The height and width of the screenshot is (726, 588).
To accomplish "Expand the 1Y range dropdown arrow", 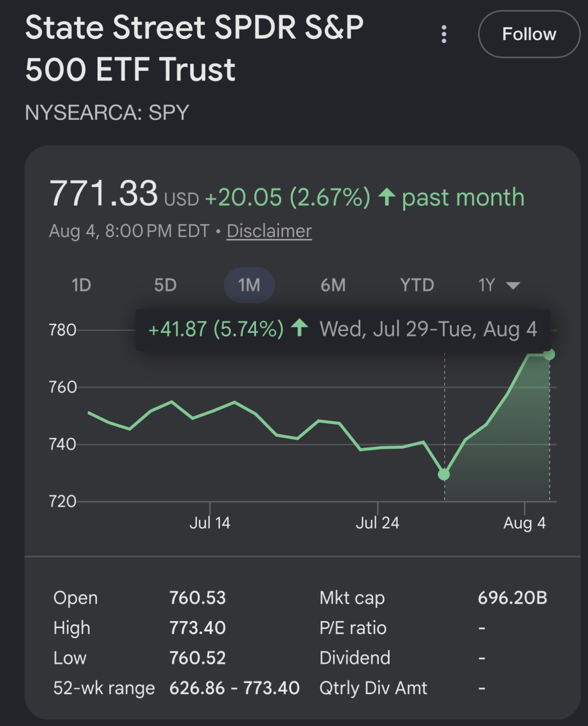I will [513, 286].
